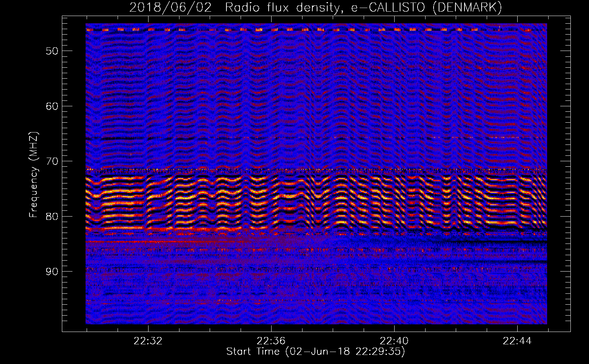Click the 22:44 time tick label
The image size is (589, 364).
pyautogui.click(x=517, y=341)
